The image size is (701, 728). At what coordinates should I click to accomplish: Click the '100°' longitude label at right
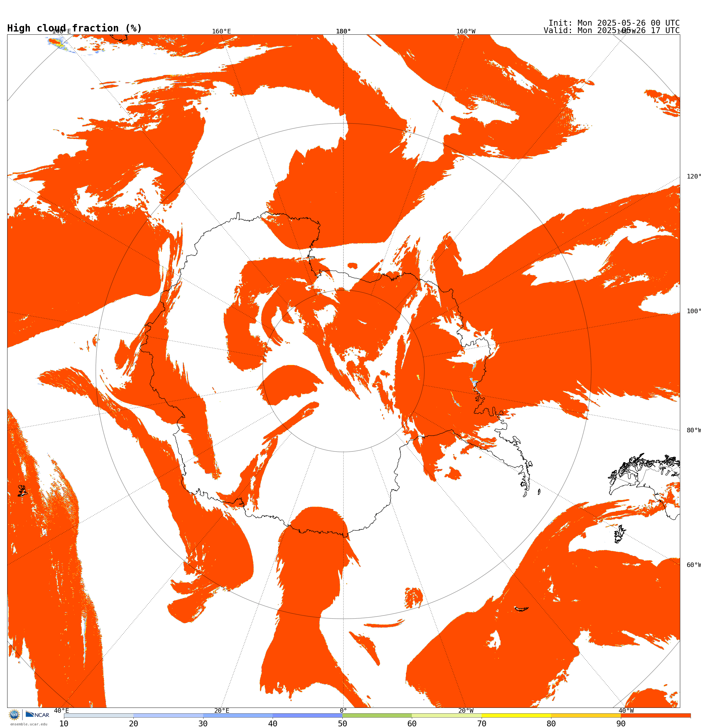click(694, 311)
